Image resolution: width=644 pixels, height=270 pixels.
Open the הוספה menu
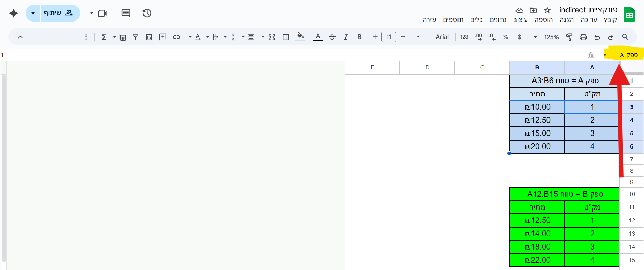click(544, 20)
